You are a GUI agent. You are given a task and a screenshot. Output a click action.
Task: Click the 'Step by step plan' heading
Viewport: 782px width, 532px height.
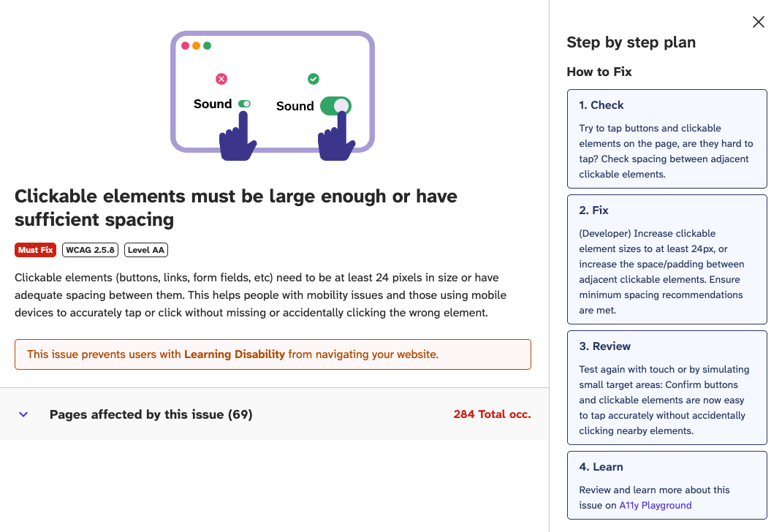tap(631, 42)
